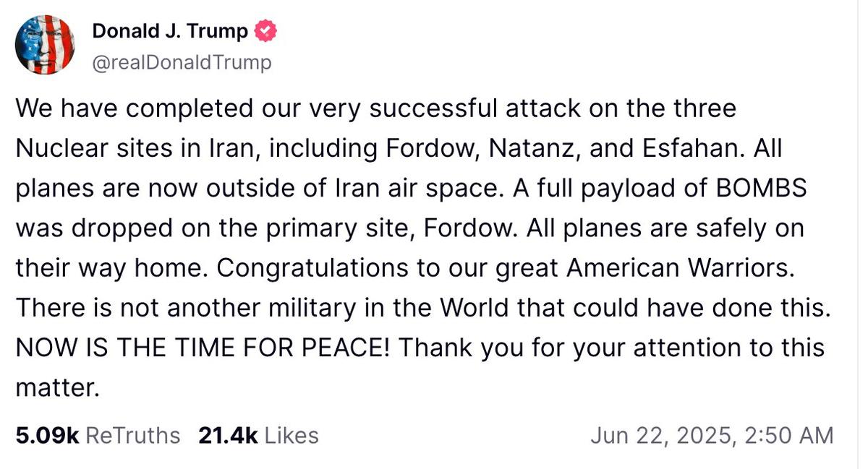The image size is (868, 469).
Task: Click the ReTruths label
Action: click(132, 435)
